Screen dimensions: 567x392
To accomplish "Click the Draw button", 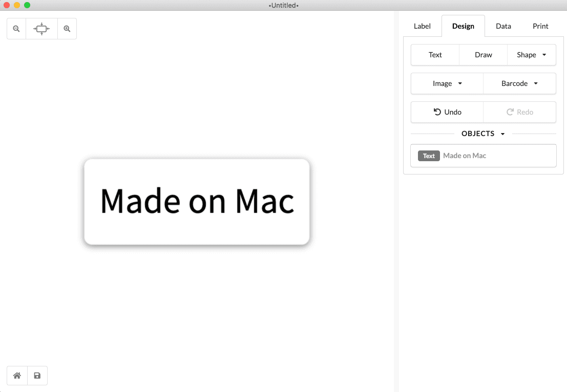I will point(483,55).
